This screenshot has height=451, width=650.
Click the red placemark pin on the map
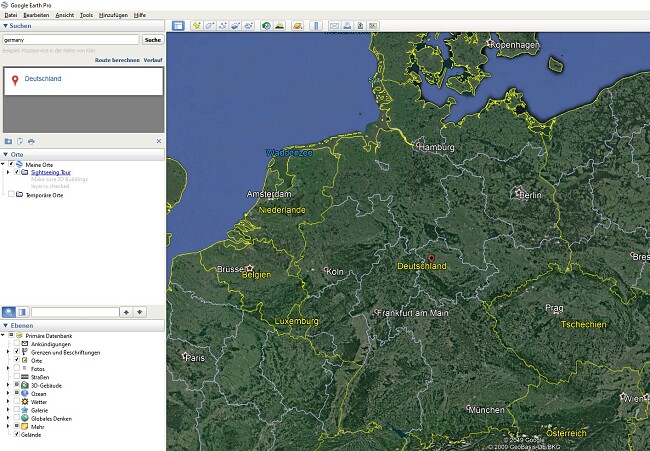tap(431, 259)
